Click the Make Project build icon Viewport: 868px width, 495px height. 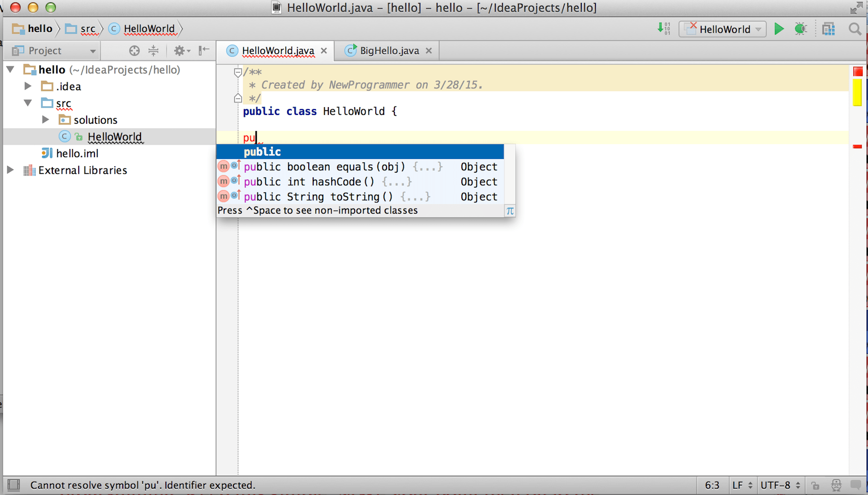[x=664, y=28]
